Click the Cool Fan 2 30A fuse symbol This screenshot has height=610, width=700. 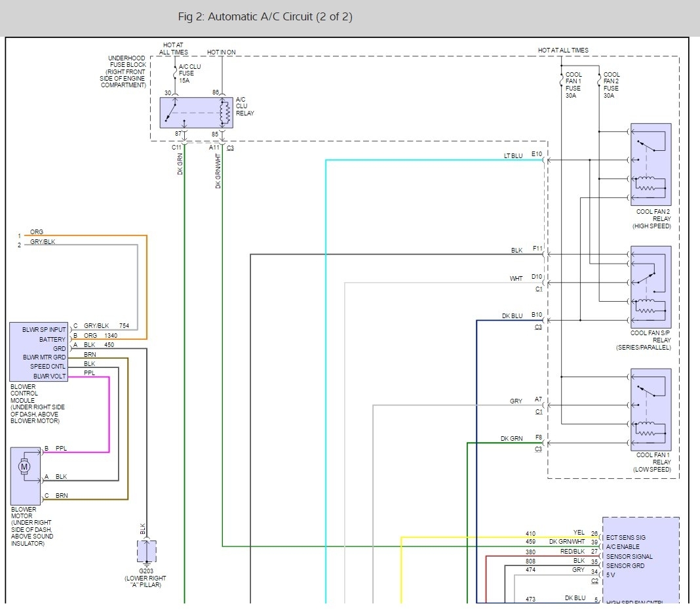(599, 81)
